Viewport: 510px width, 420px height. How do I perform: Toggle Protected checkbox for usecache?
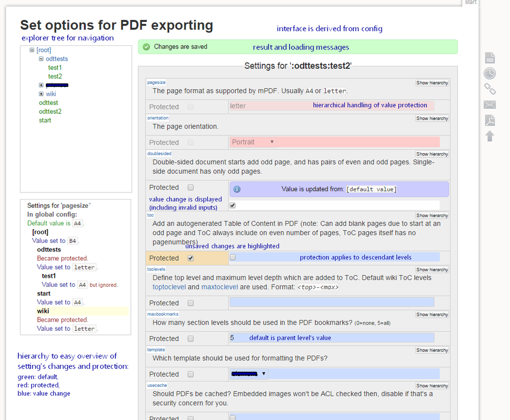tap(191, 418)
